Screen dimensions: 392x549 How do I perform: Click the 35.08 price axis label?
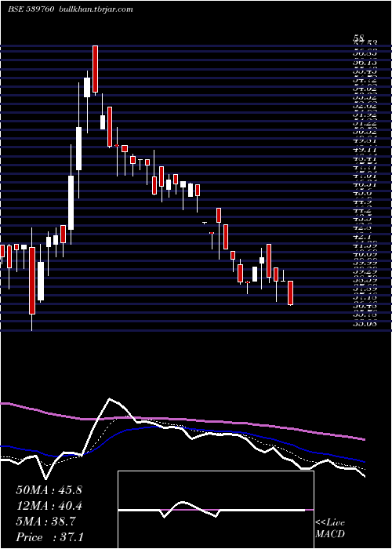365,324
